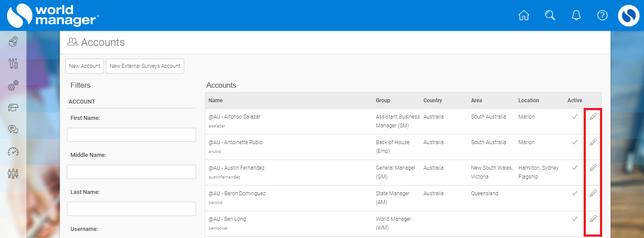This screenshot has width=644, height=238.
Task: Open the people group sidebar icon
Action: pyautogui.click(x=13, y=174)
